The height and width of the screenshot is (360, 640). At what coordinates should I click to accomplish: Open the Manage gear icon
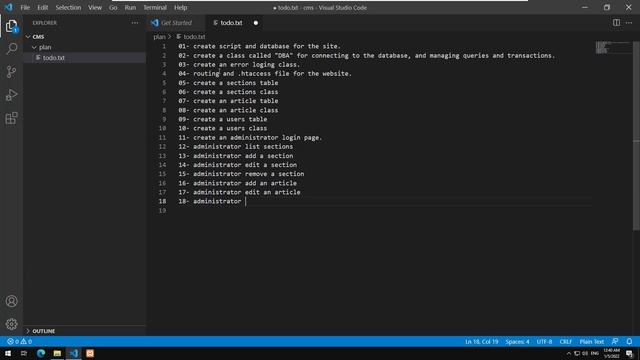(11, 324)
